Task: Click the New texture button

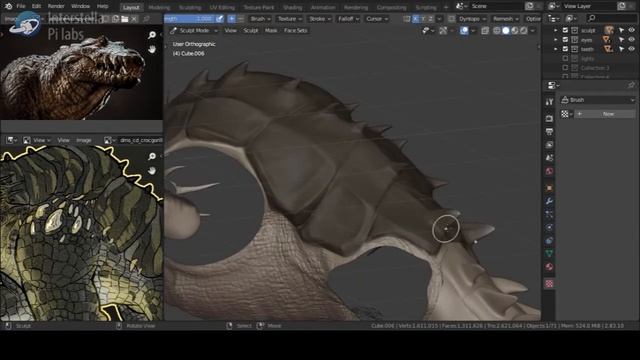Action: pyautogui.click(x=605, y=114)
